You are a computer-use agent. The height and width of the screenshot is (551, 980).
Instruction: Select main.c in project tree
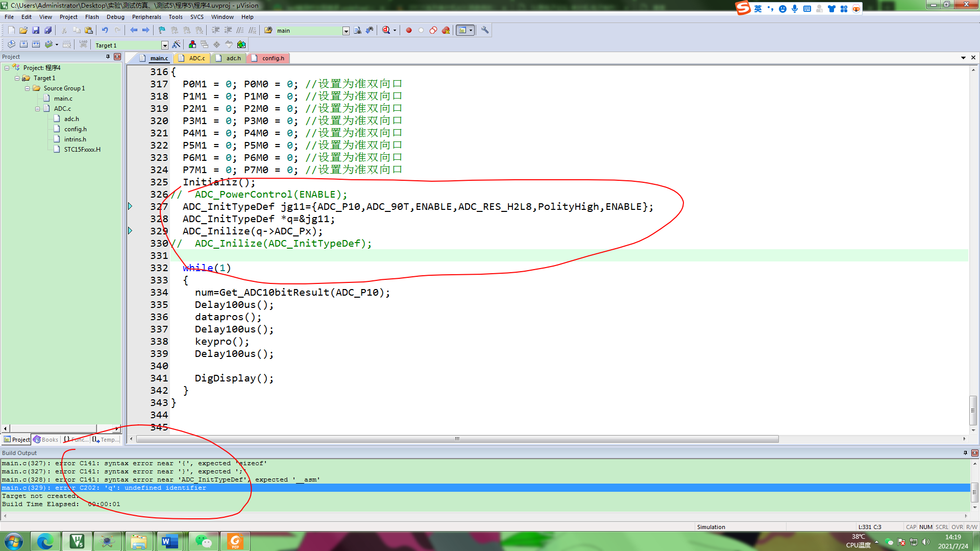tap(63, 99)
